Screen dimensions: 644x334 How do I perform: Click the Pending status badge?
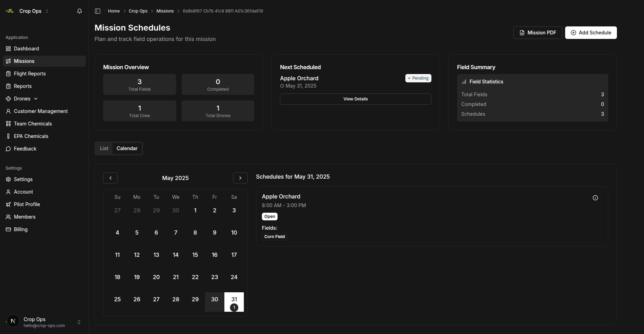click(418, 78)
